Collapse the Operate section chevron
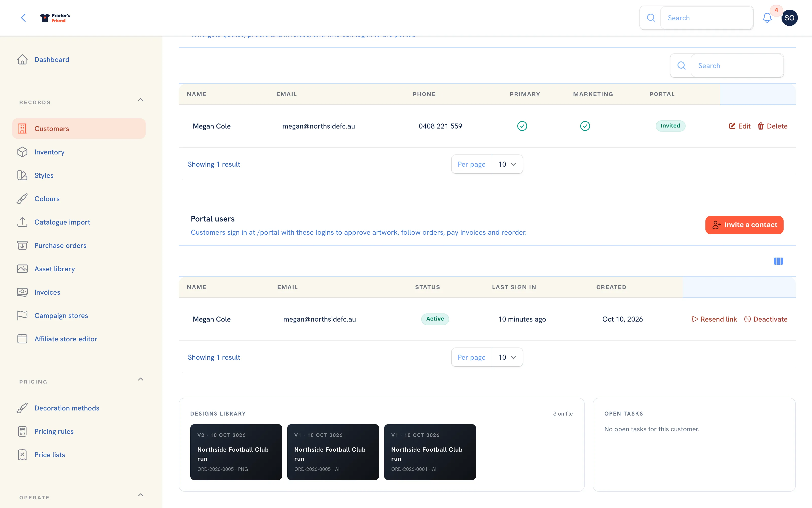This screenshot has height=508, width=812. pyautogui.click(x=141, y=495)
